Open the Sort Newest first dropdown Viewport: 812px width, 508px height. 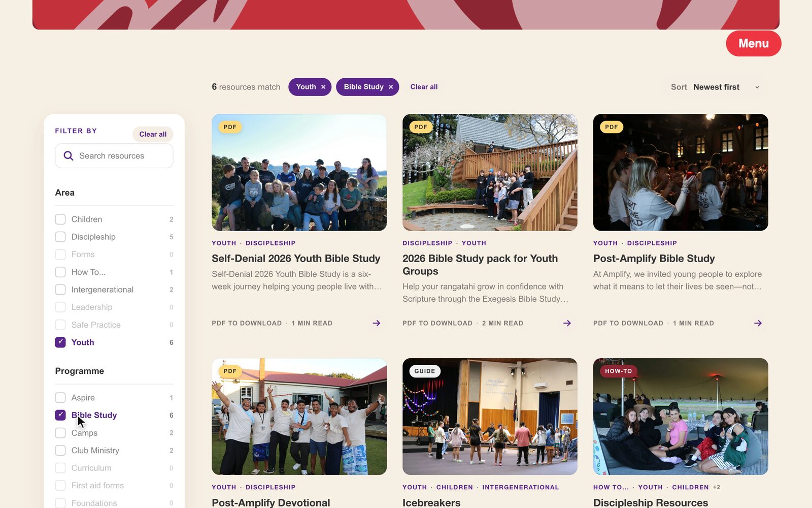coord(716,87)
